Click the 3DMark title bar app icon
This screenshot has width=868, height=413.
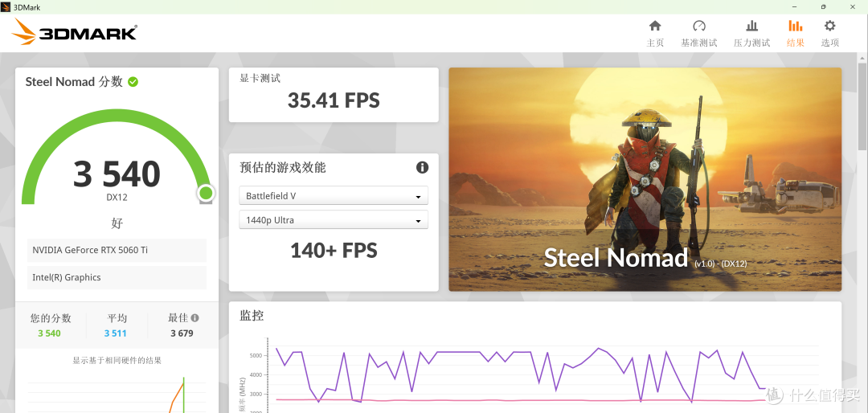(x=6, y=7)
